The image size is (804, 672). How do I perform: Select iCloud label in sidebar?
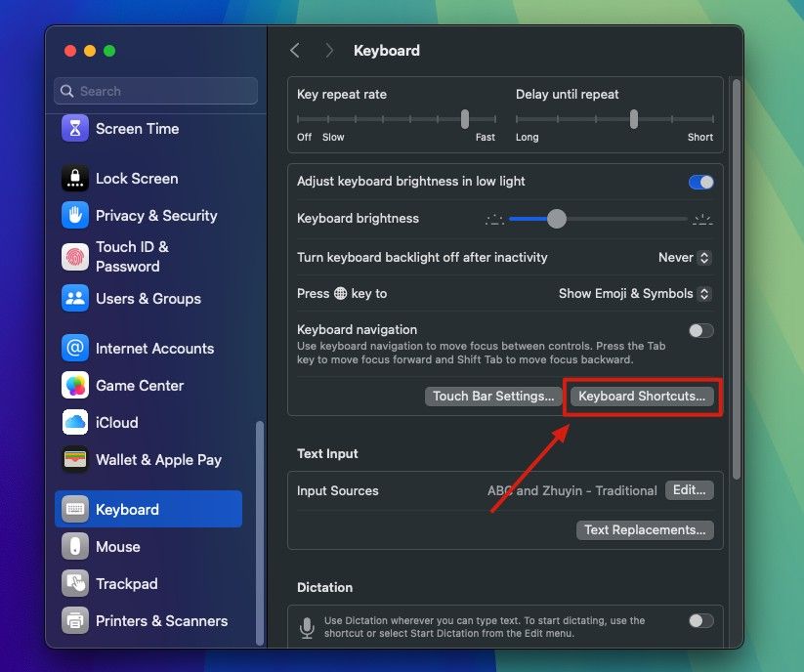point(117,422)
